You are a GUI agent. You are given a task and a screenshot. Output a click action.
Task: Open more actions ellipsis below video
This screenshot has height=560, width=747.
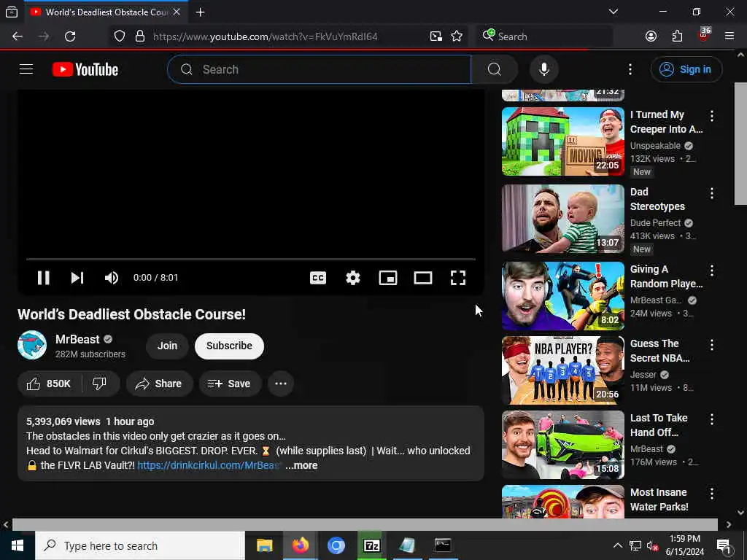click(281, 384)
